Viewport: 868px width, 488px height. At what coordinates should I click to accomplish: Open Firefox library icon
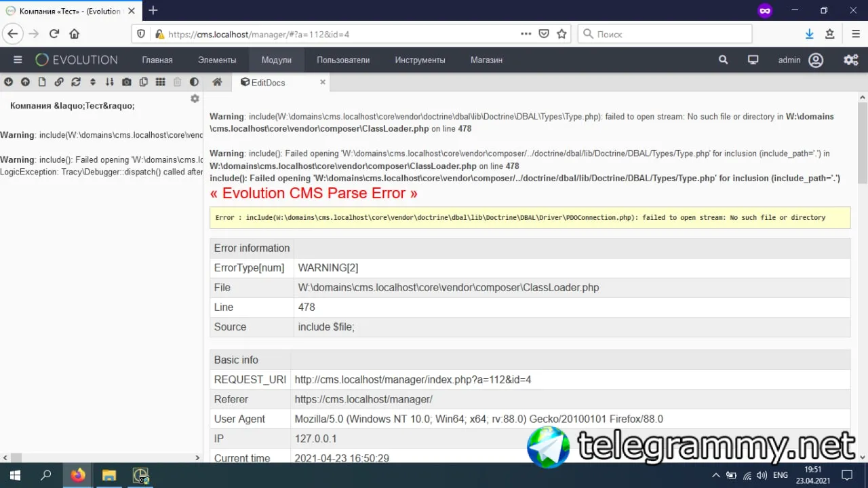point(829,34)
